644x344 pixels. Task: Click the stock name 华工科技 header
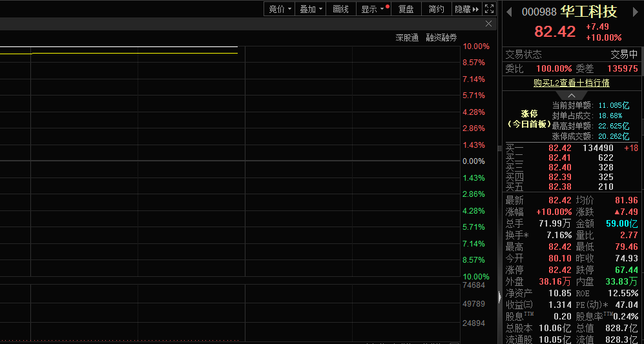(x=588, y=12)
